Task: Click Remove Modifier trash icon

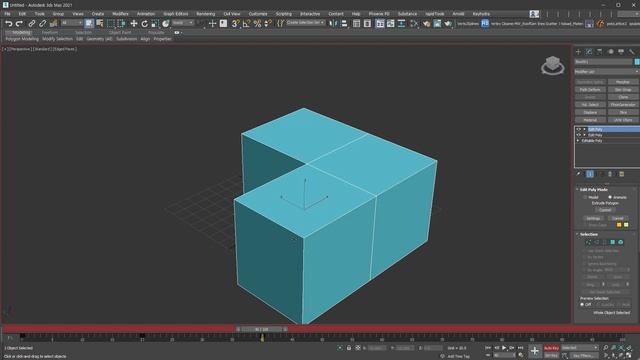Action: coord(610,174)
